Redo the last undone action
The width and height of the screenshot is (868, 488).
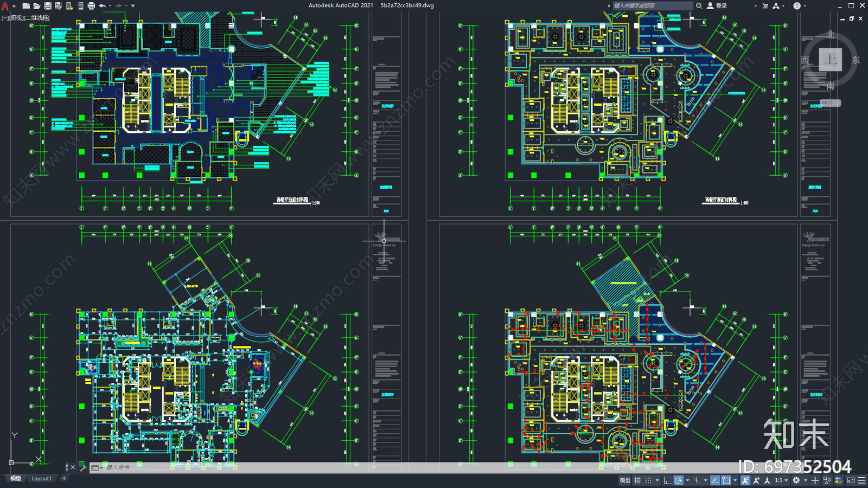pos(118,6)
